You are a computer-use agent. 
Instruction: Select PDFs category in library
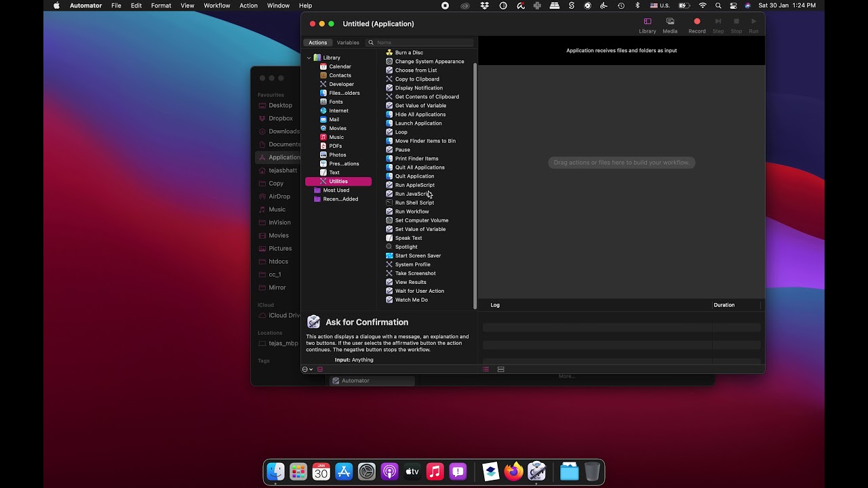pos(335,146)
